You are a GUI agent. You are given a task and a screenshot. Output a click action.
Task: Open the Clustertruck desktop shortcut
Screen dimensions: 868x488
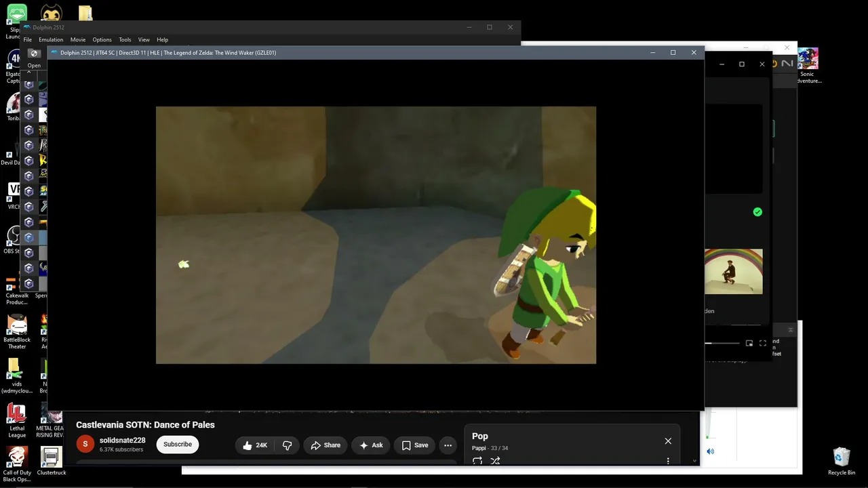[x=52, y=461]
